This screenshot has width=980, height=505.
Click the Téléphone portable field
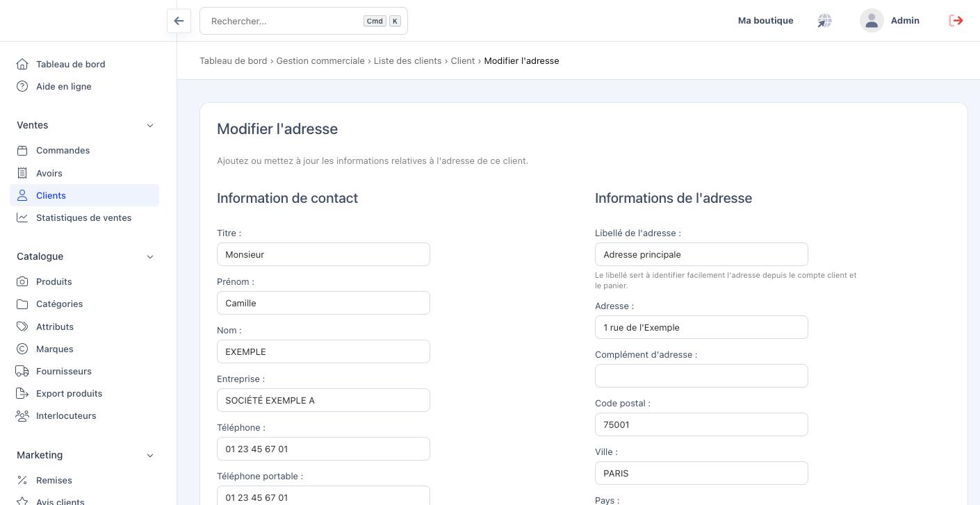[x=323, y=496]
